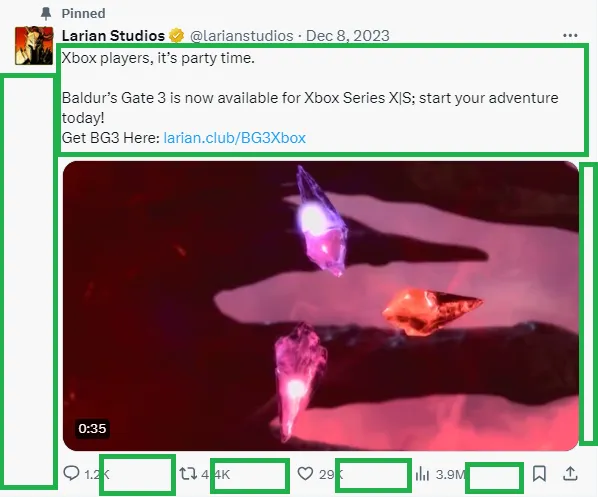Viewport: 598px width, 497px height.
Task: Open the three-dot more options menu
Action: point(570,35)
